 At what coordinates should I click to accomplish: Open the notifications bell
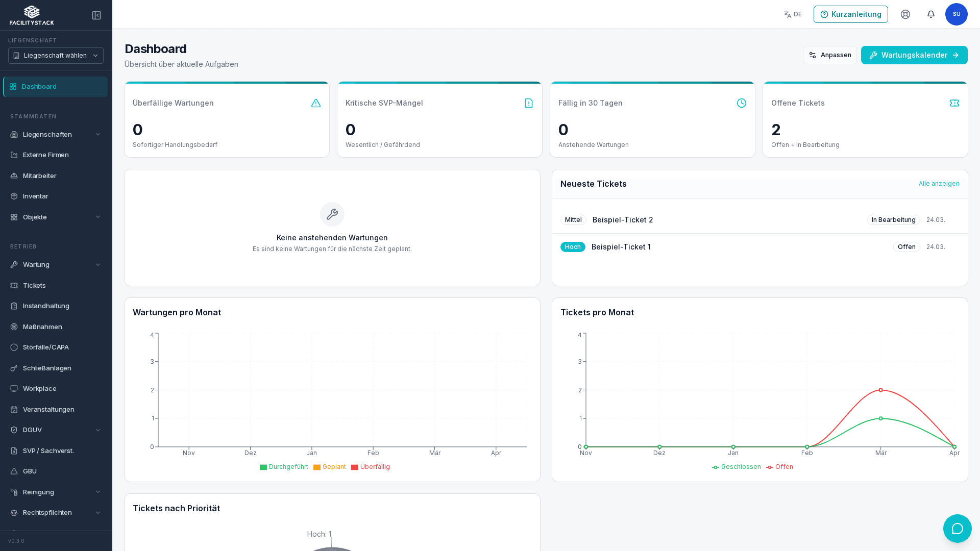(x=931, y=14)
